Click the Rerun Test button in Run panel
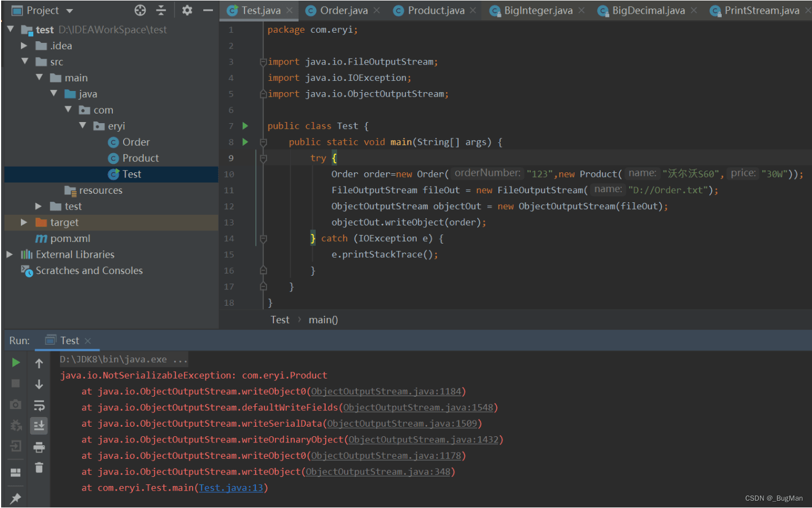This screenshot has width=812, height=508. (16, 363)
